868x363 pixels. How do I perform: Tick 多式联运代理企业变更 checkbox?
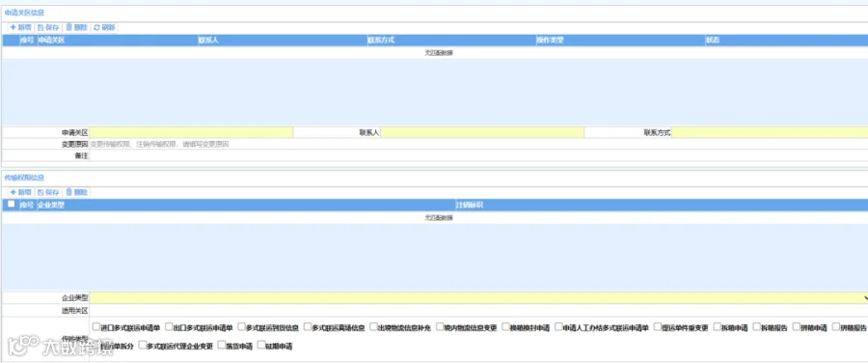click(143, 346)
